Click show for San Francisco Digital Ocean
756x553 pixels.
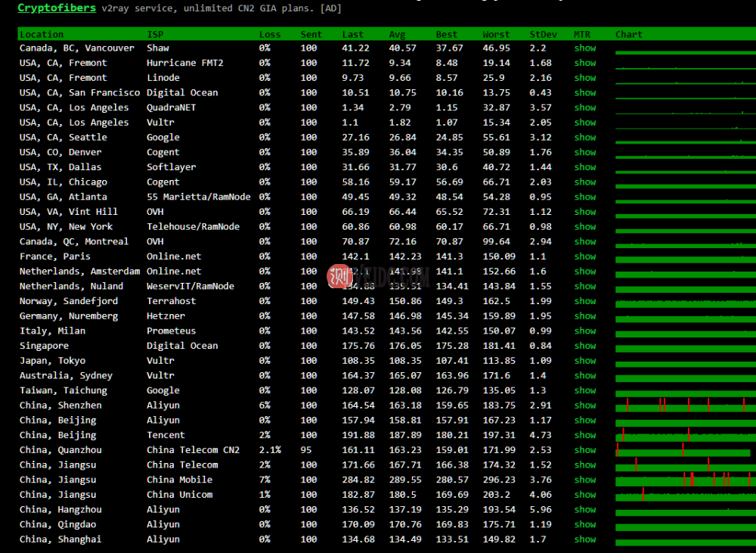(x=584, y=92)
